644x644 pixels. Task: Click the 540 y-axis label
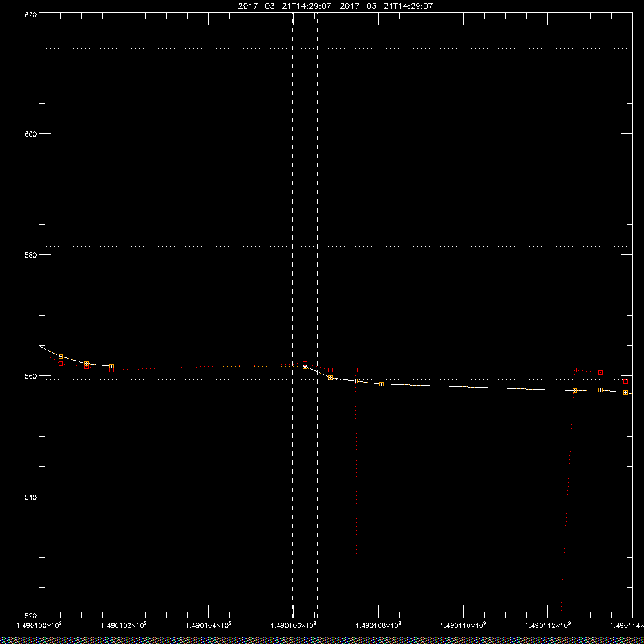(x=31, y=497)
